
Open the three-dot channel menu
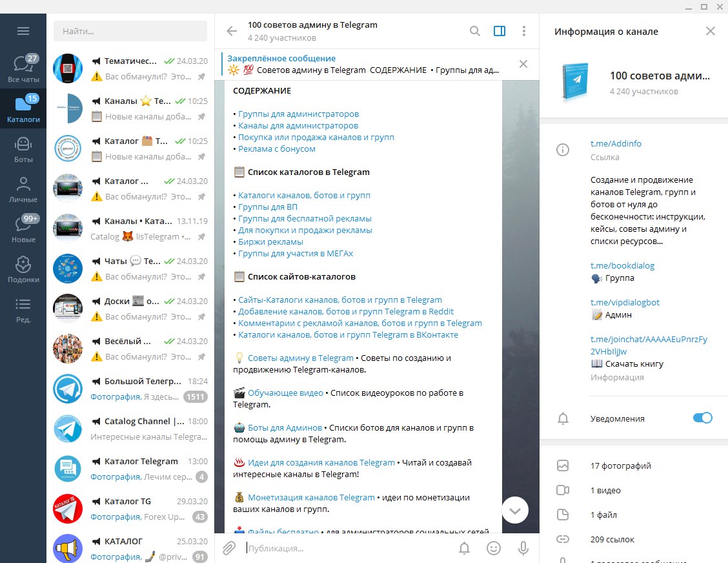pyautogui.click(x=523, y=31)
